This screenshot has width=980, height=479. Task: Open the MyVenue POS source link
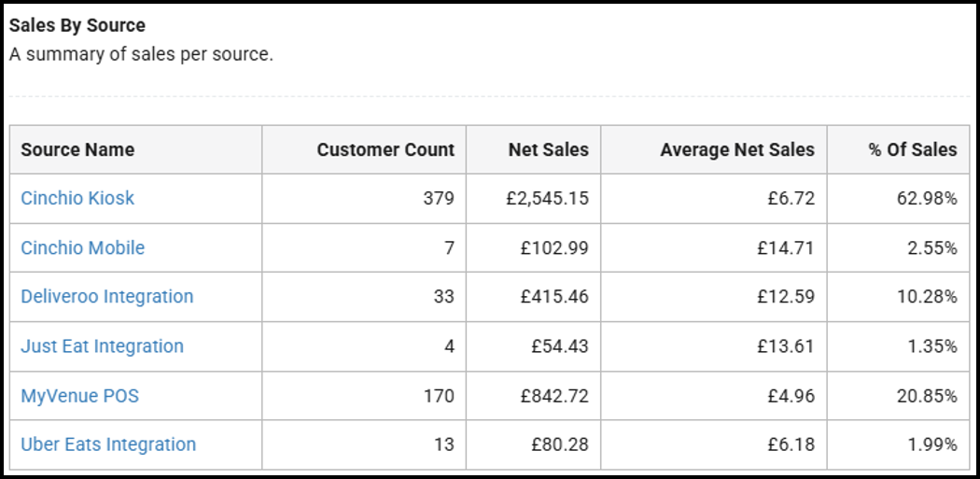(80, 396)
